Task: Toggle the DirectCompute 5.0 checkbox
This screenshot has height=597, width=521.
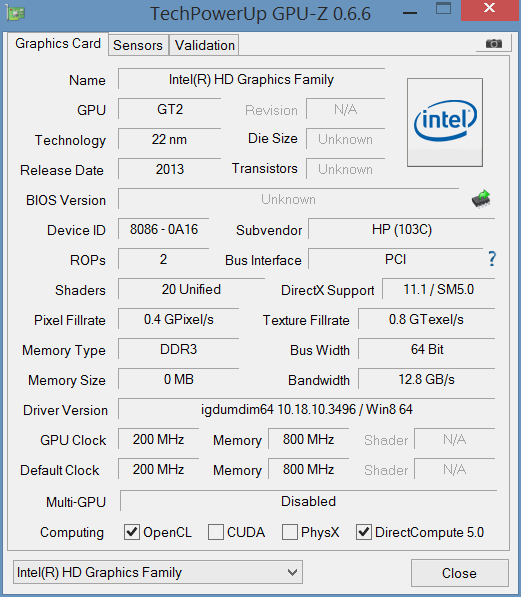Action: pos(364,532)
